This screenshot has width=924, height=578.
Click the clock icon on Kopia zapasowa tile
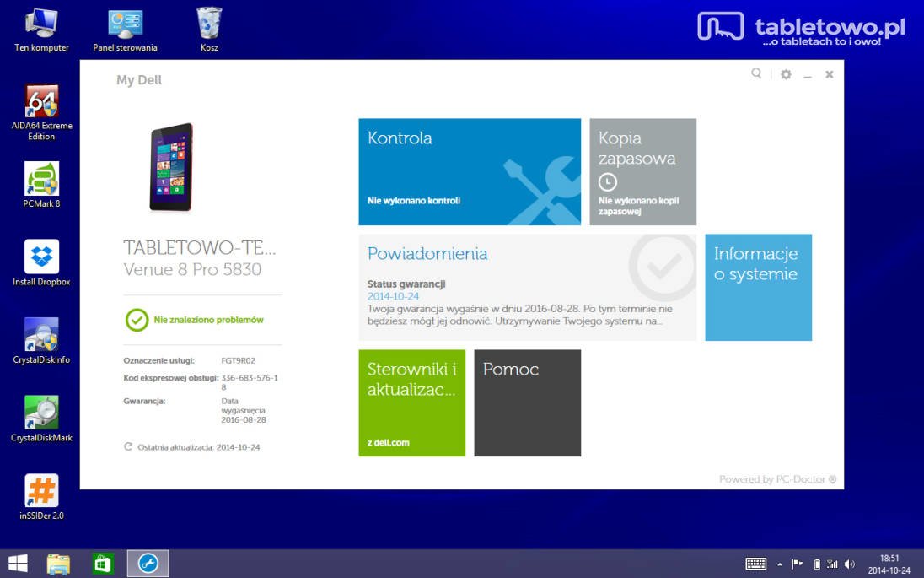click(608, 181)
